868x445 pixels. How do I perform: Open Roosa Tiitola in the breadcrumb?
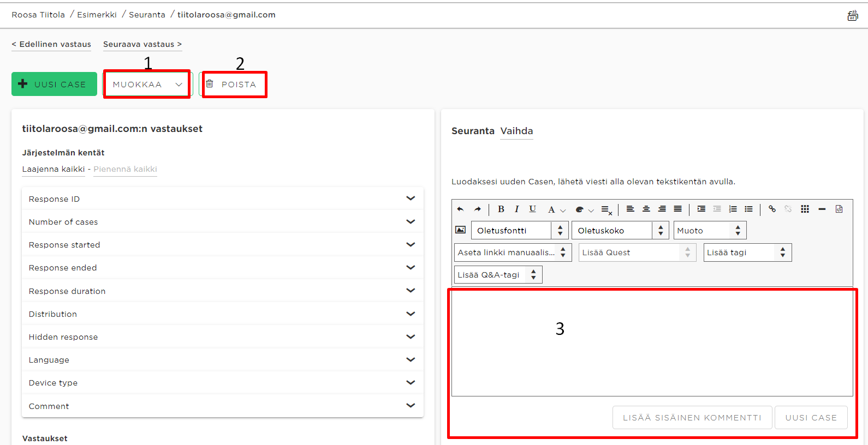(x=38, y=15)
